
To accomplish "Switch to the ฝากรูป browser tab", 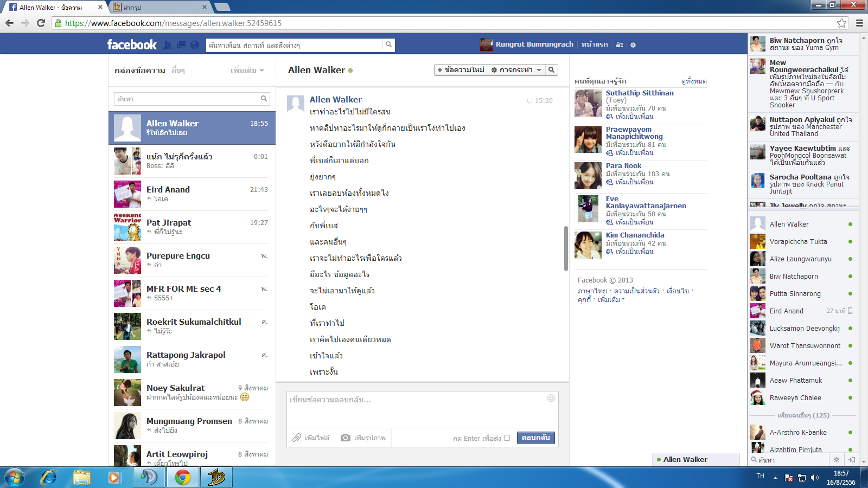I will (161, 7).
